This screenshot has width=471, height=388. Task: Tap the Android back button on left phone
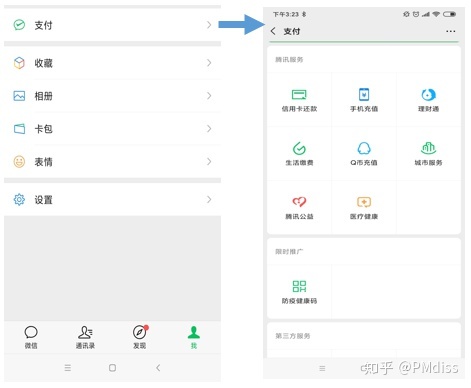pyautogui.click(x=158, y=368)
